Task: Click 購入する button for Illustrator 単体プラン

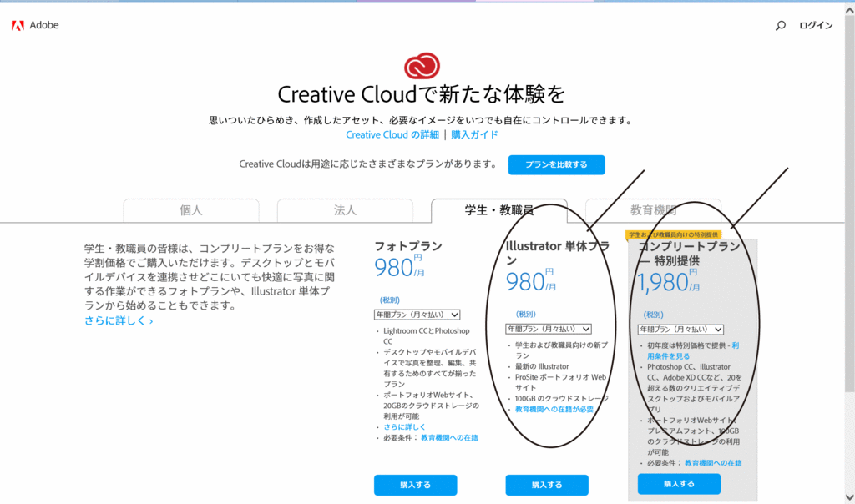Action: tap(547, 485)
